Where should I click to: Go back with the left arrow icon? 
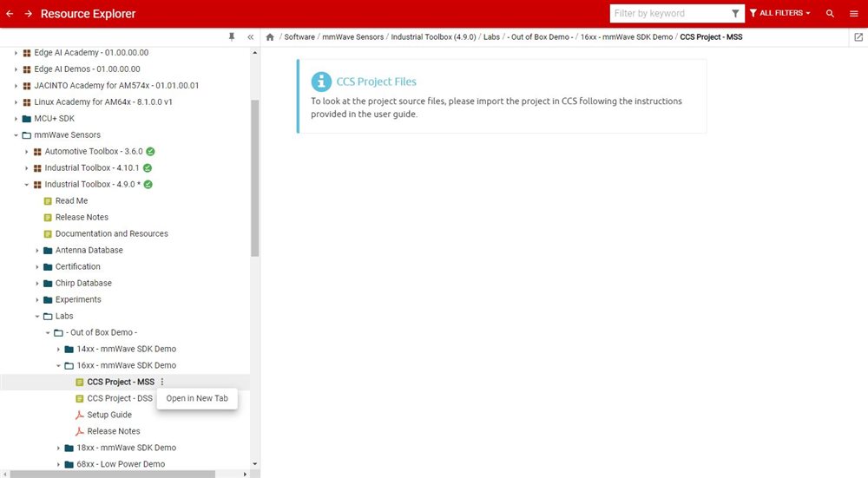10,14
